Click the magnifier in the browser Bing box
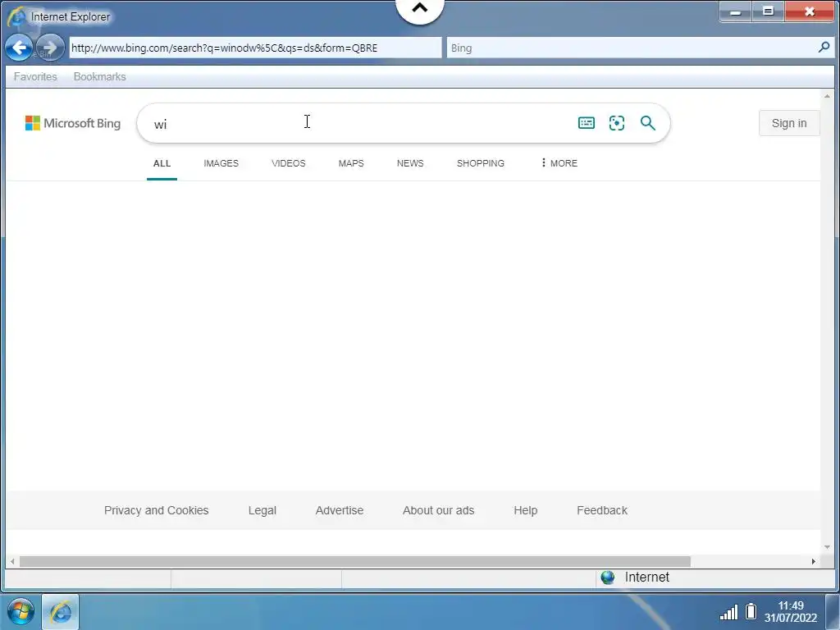 (824, 47)
